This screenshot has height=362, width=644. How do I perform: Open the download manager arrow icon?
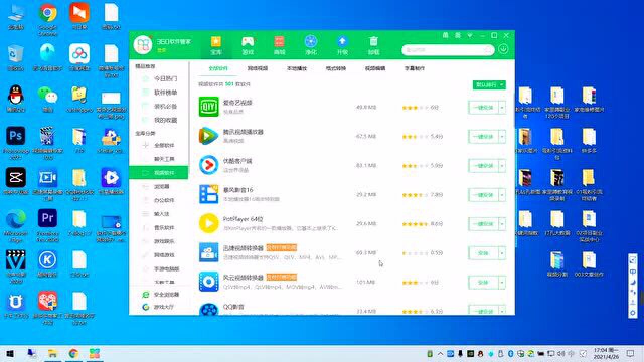pyautogui.click(x=503, y=50)
